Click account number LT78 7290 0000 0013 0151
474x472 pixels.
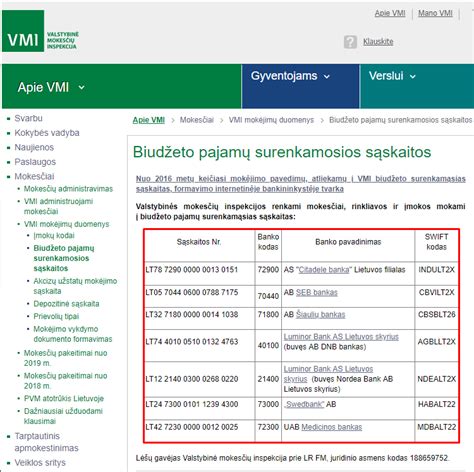point(192,270)
